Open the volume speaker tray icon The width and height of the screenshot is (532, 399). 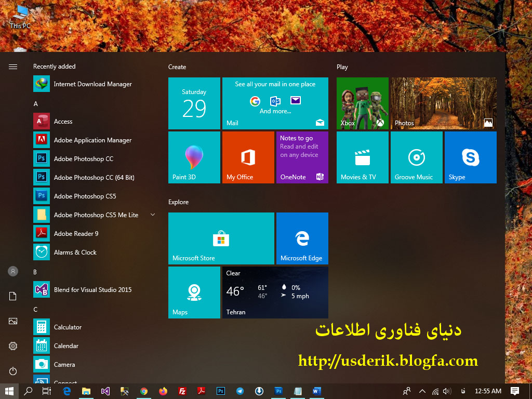tap(447, 391)
